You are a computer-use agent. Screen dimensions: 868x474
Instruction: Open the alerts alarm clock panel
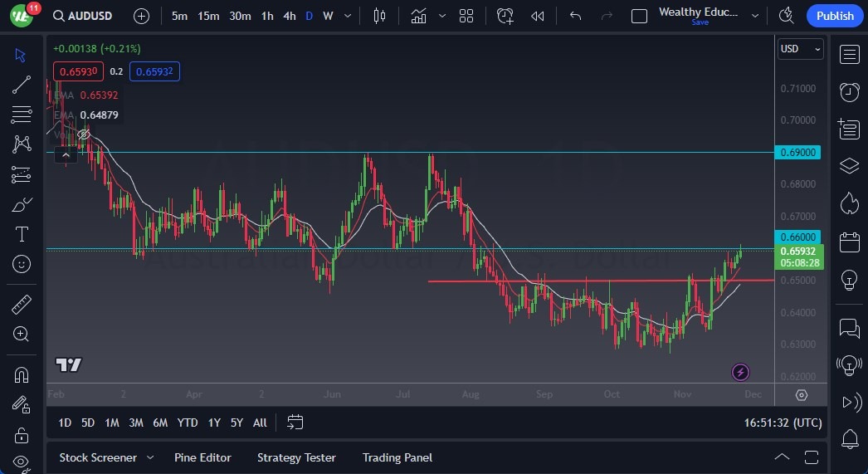click(x=849, y=92)
